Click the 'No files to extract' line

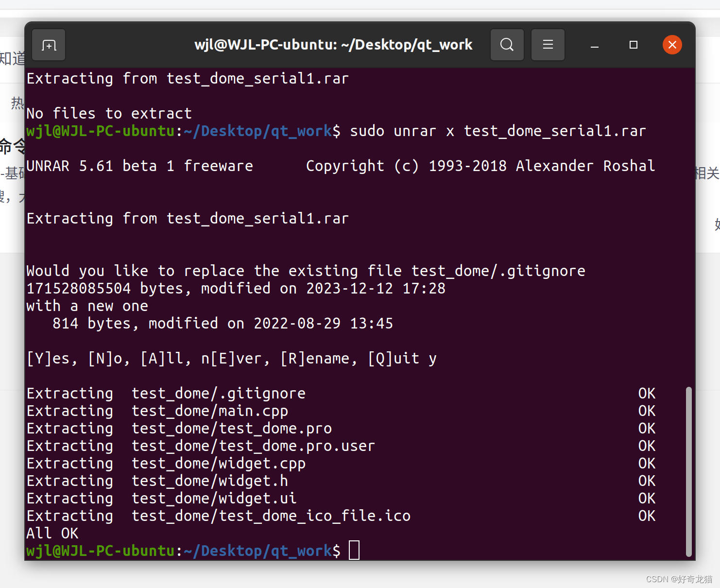coord(109,114)
